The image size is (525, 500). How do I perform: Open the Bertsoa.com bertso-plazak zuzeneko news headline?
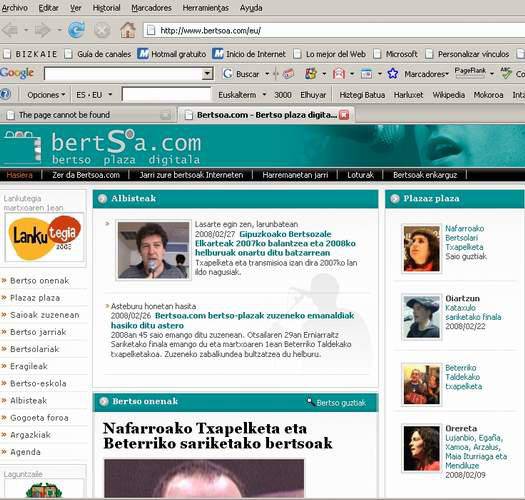coord(233,320)
